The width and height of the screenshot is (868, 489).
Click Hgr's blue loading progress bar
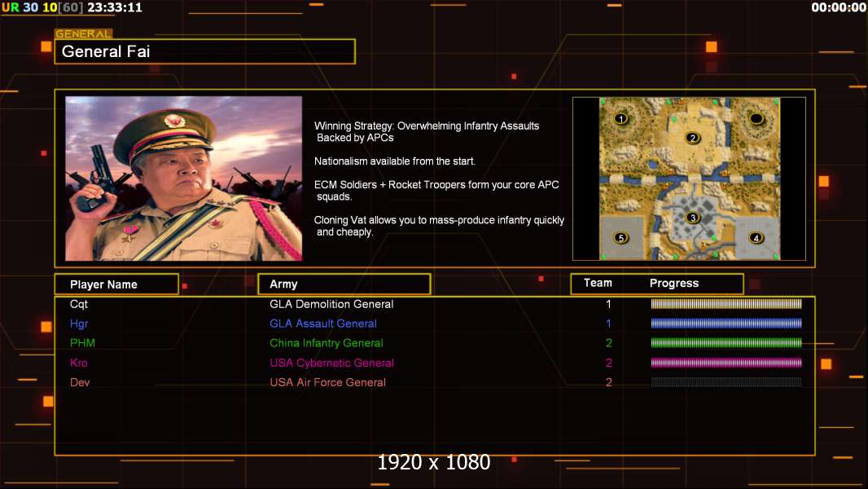click(726, 324)
